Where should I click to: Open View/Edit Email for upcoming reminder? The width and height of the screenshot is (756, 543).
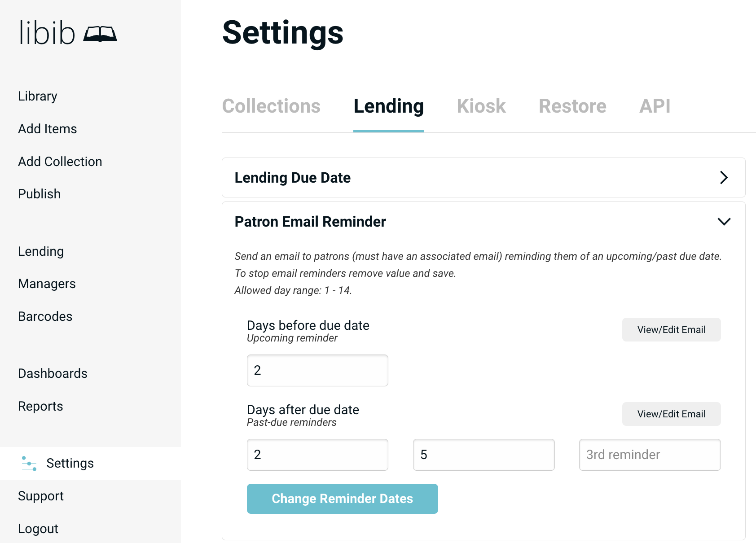pyautogui.click(x=671, y=330)
